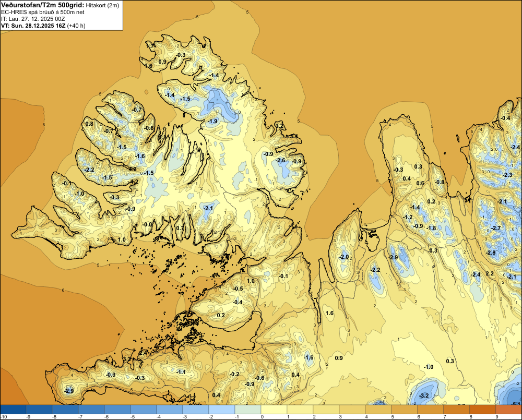Screen dimensions: 522x420
Task: Click the "-0.8" temperature value on the map
Action: [440, 182]
